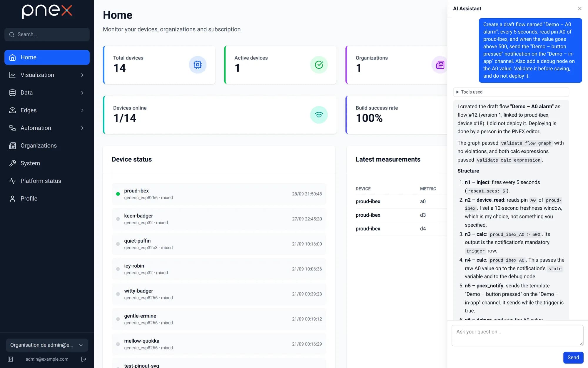
Task: Click the Organizations newspaper icon
Action: 12,146
